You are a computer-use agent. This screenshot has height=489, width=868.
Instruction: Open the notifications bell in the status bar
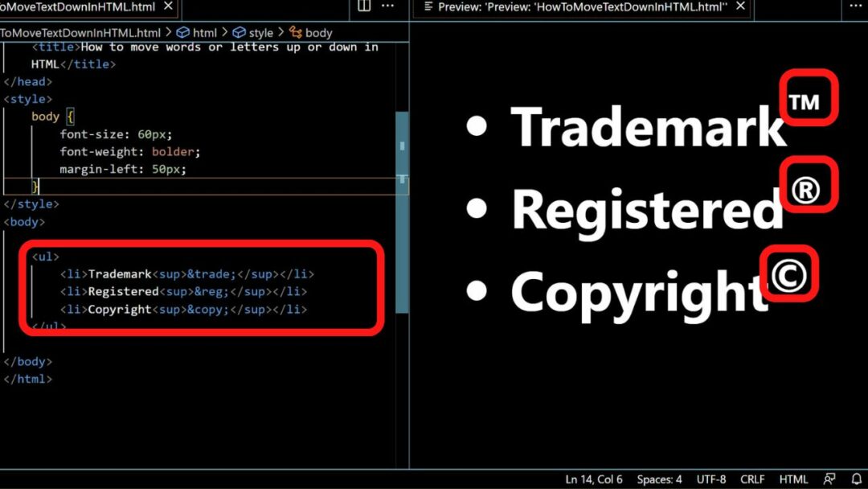coord(854,479)
